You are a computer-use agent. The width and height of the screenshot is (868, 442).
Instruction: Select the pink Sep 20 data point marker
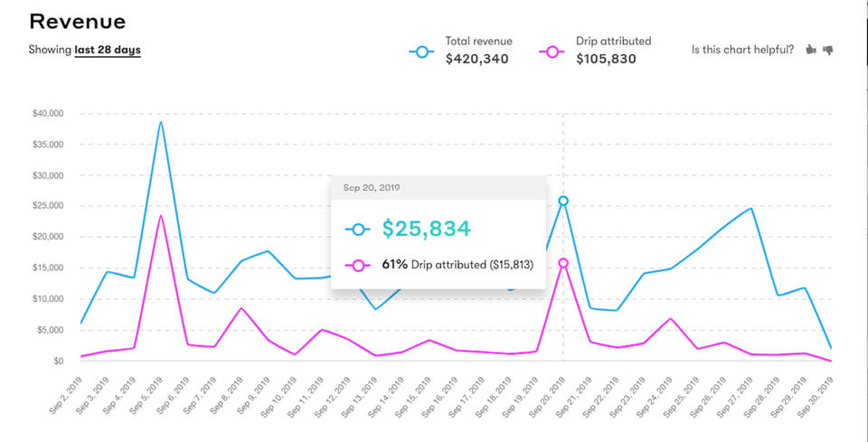coord(563,263)
